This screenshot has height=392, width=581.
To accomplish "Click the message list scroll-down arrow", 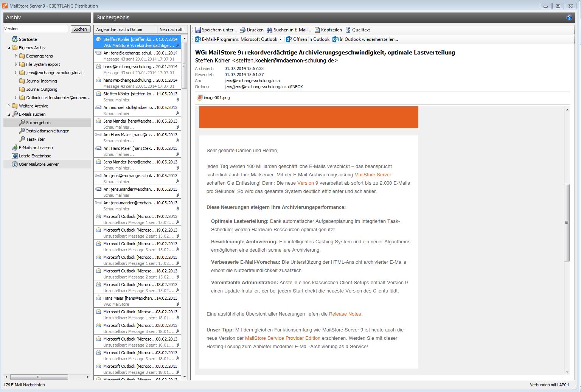I will click(185, 377).
